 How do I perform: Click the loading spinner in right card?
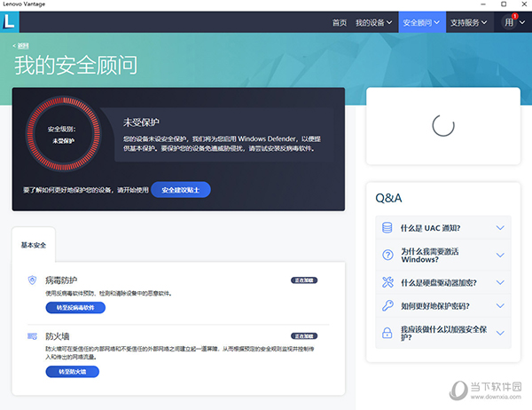[x=443, y=126]
